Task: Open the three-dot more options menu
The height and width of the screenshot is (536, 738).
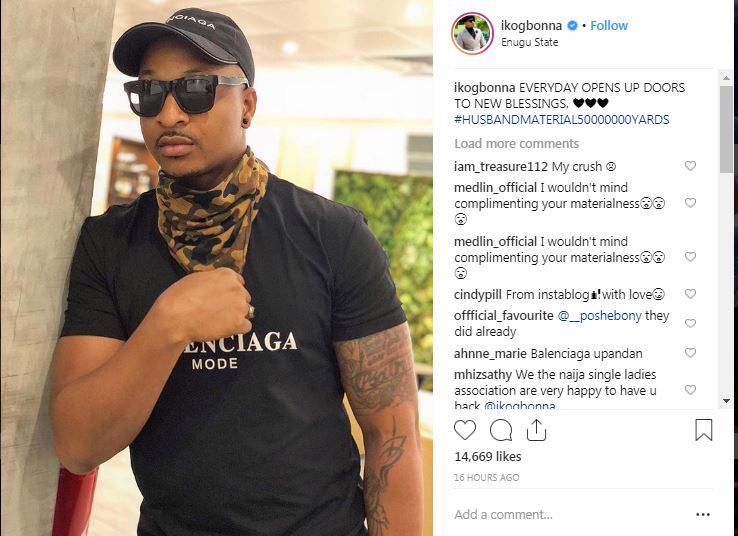Action: click(x=703, y=514)
